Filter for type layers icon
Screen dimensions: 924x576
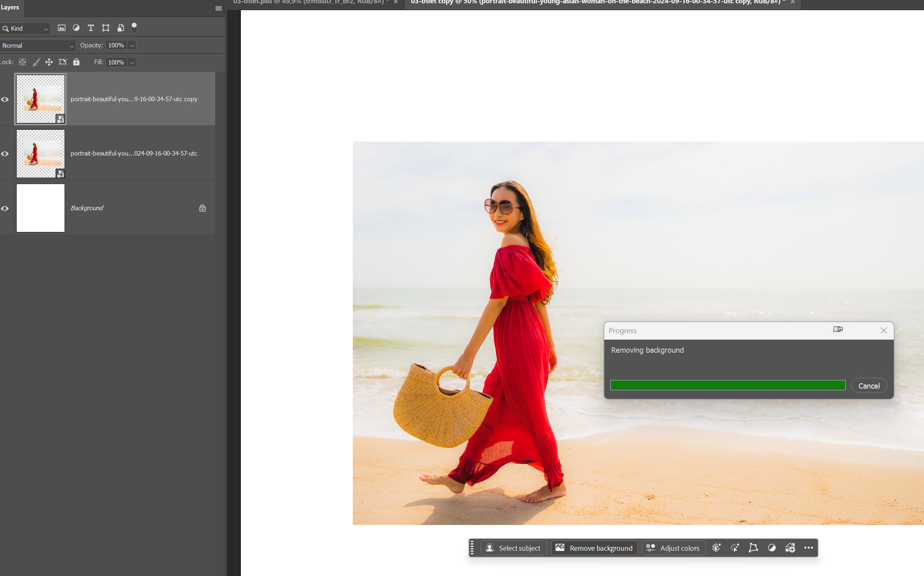click(91, 28)
